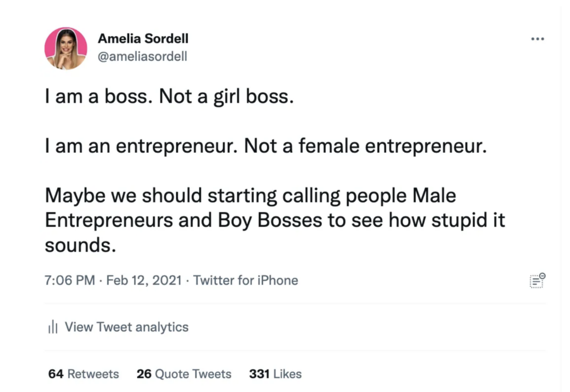Click the phrase "Not a female entrepreneur."
This screenshot has width=570, height=392.
[366, 146]
